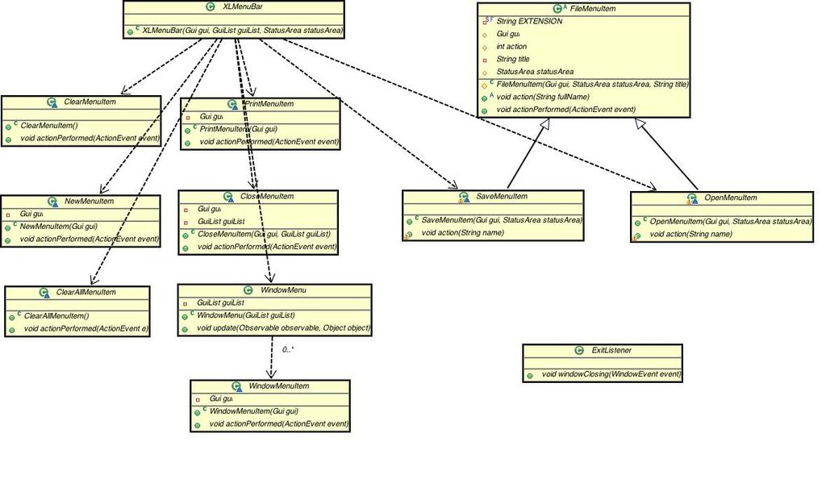
Task: Click the int action field icon
Action: pos(485,48)
